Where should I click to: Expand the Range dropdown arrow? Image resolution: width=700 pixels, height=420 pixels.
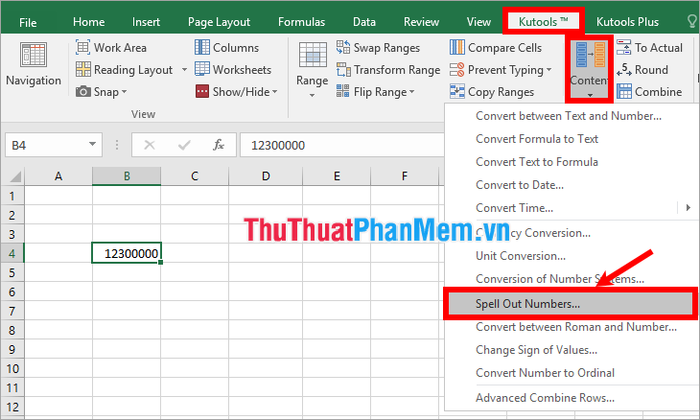tap(312, 96)
